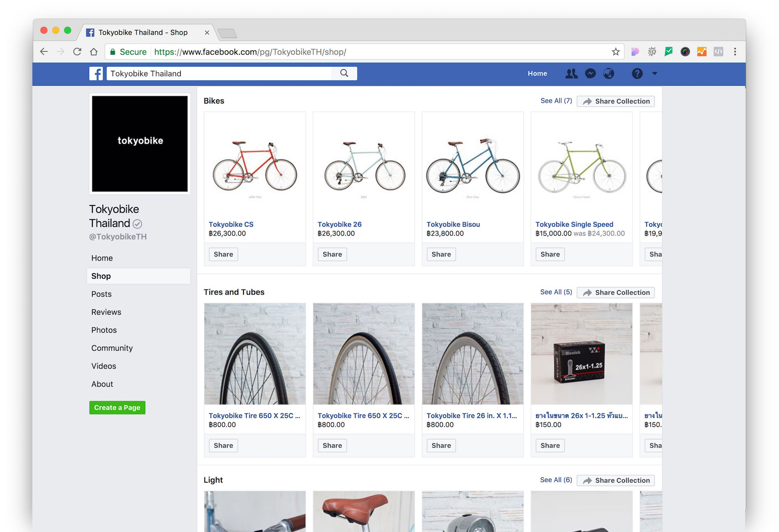
Task: Click the @TokyobikeTH username text
Action: tap(118, 237)
